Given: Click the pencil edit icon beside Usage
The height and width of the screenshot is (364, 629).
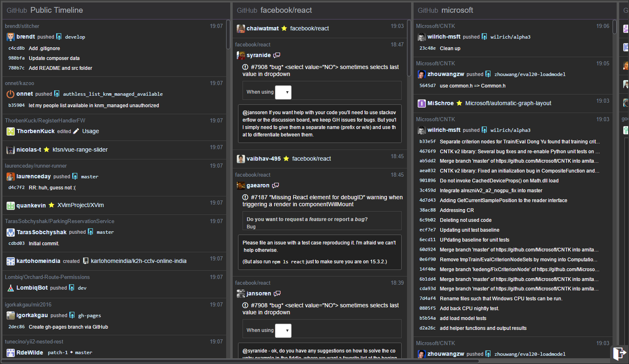Looking at the screenshot, I should 76,131.
